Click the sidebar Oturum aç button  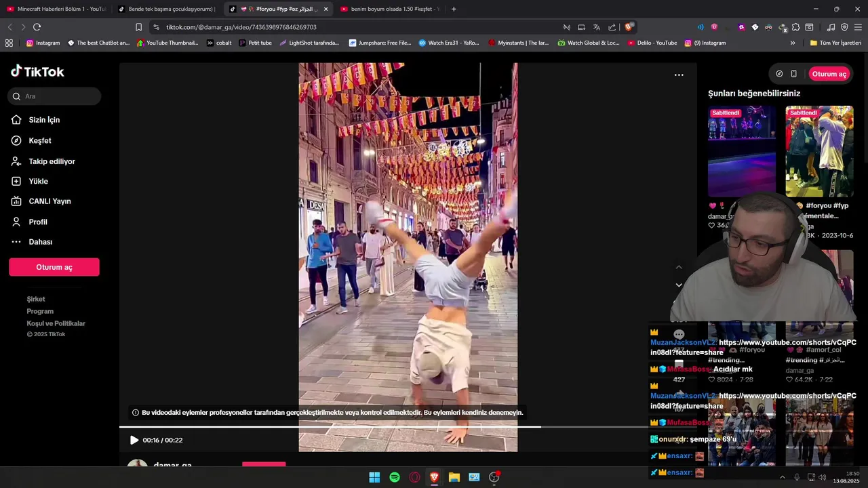(54, 267)
